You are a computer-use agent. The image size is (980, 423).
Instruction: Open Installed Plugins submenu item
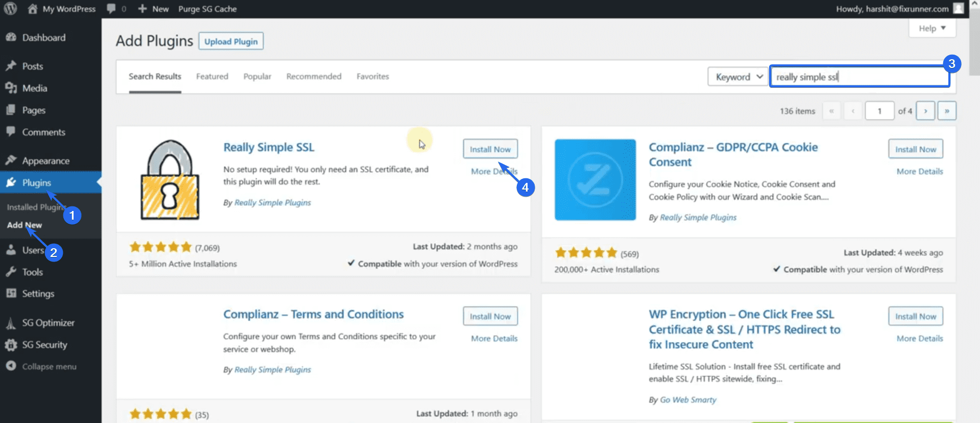coord(36,207)
